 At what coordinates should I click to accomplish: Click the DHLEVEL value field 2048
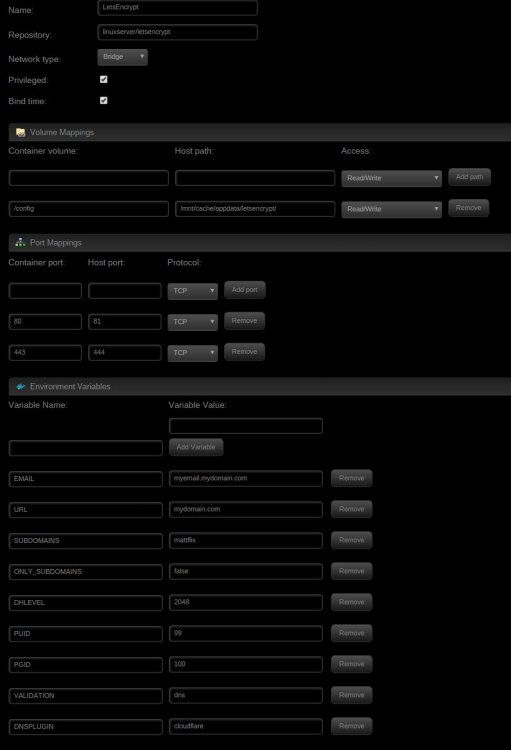246,603
